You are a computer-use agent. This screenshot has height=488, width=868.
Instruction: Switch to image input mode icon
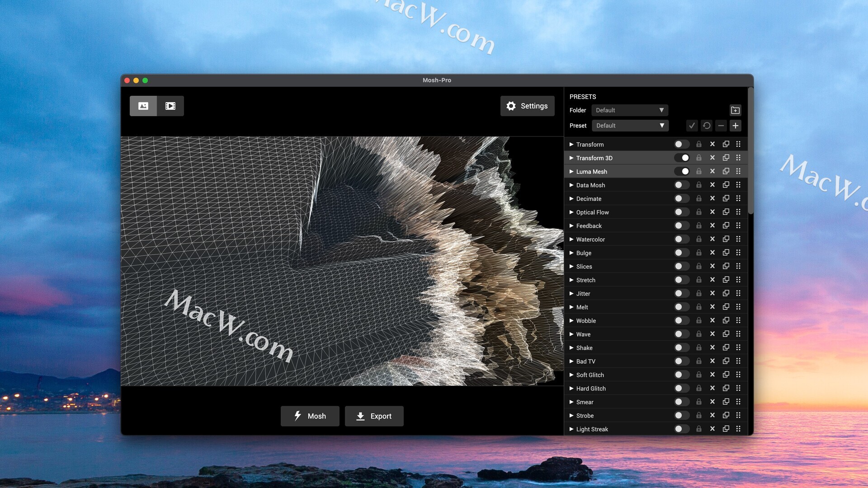143,106
